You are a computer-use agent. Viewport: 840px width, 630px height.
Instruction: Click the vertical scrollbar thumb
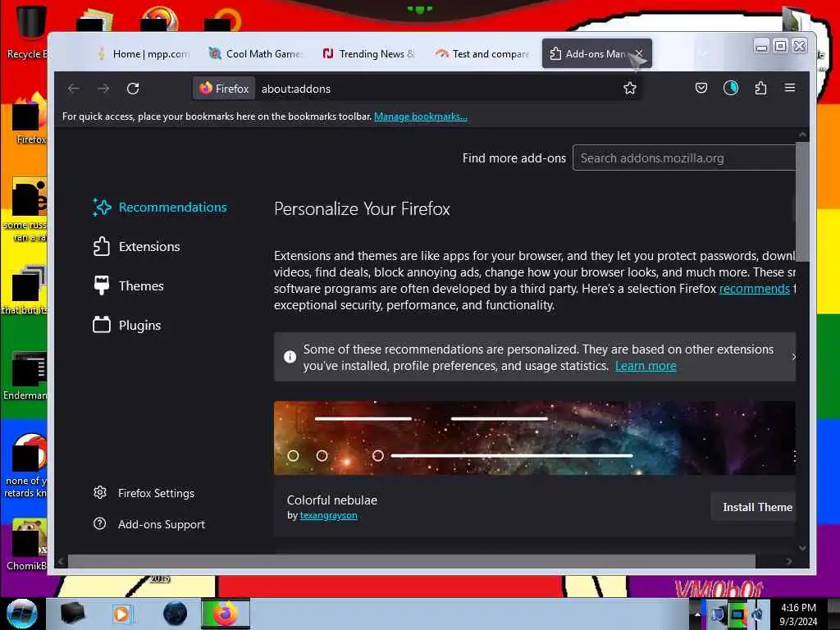pos(802,201)
